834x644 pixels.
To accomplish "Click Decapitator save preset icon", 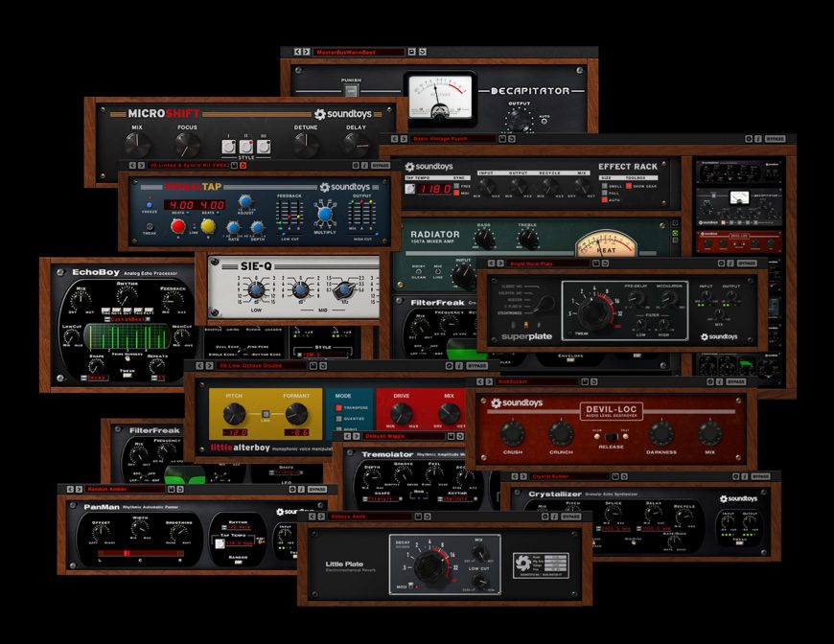I will 411,52.
